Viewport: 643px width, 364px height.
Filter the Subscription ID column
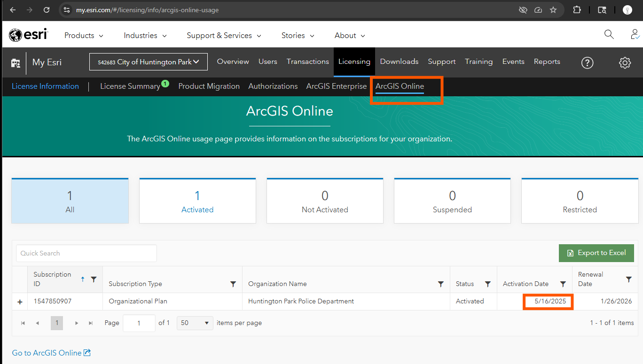pyautogui.click(x=94, y=279)
